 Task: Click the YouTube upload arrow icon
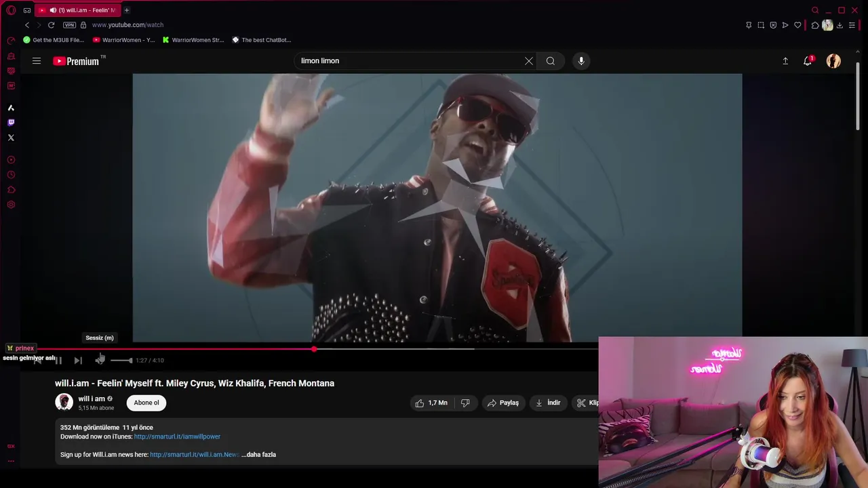click(x=785, y=61)
